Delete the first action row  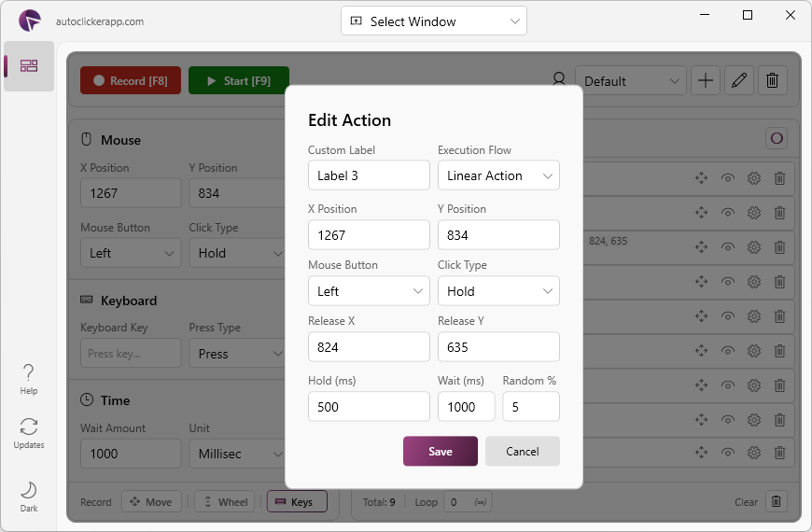(x=779, y=178)
